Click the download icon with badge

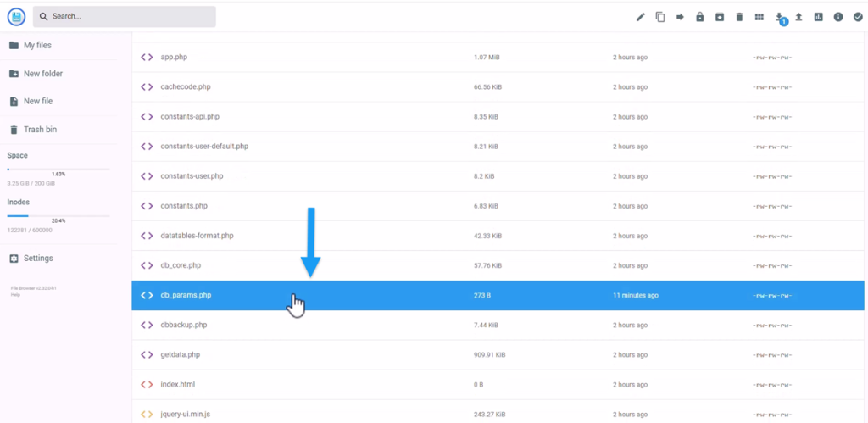click(x=780, y=19)
